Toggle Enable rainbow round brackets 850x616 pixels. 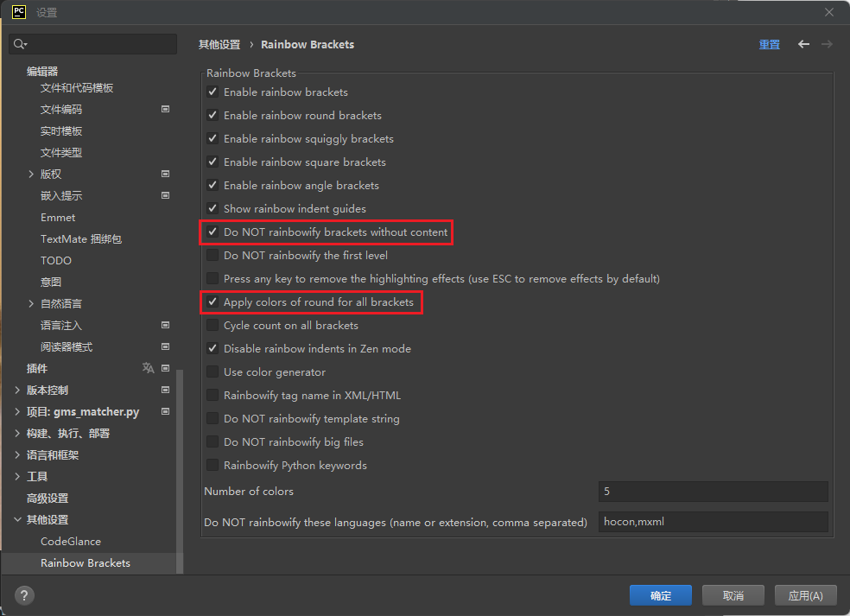point(212,115)
